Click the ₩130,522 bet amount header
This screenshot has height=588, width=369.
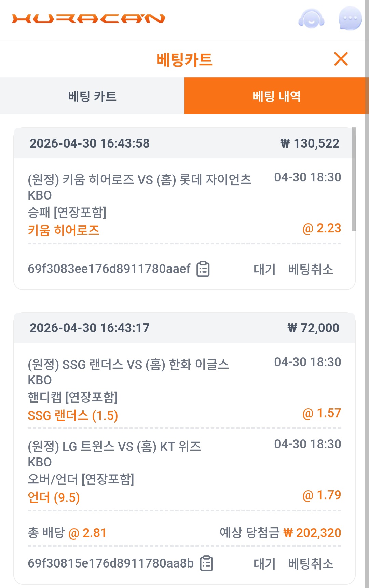pos(310,143)
